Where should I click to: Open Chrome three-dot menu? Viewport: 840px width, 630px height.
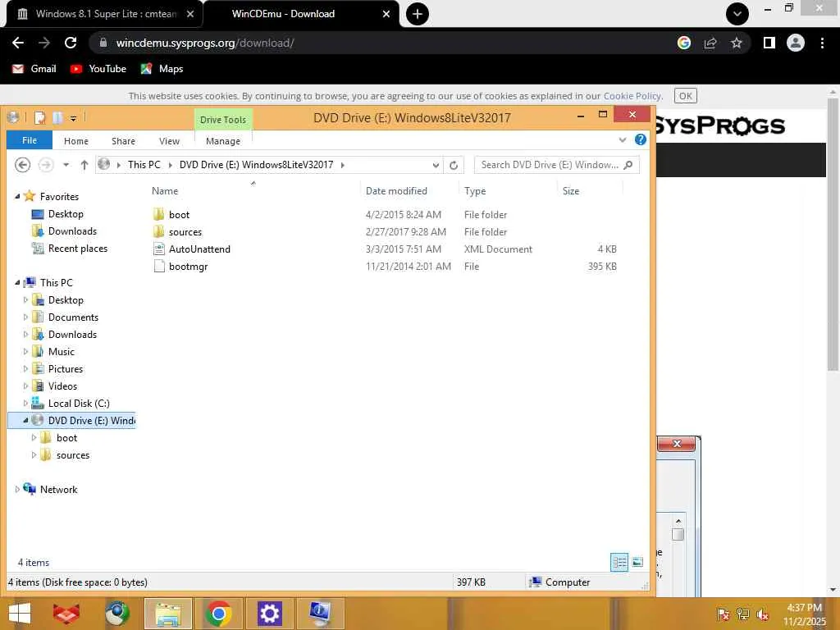point(822,43)
